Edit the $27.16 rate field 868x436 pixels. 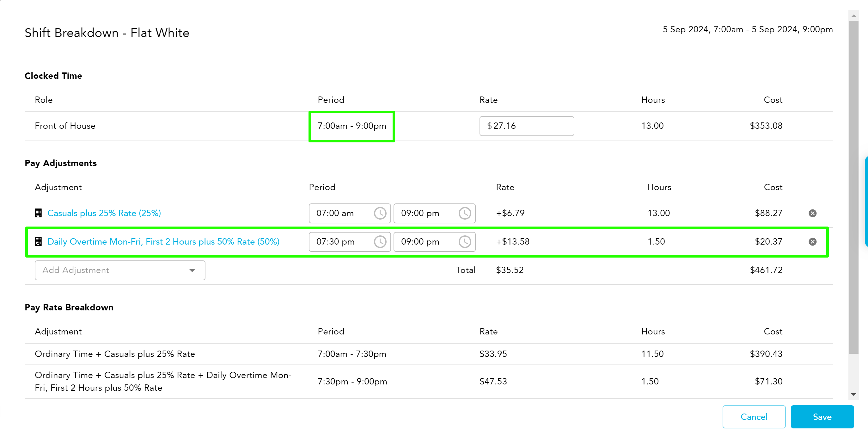click(x=527, y=126)
